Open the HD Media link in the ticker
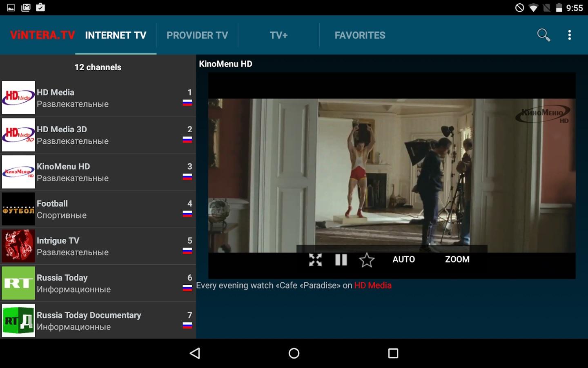Image resolution: width=588 pixels, height=368 pixels. (x=372, y=285)
